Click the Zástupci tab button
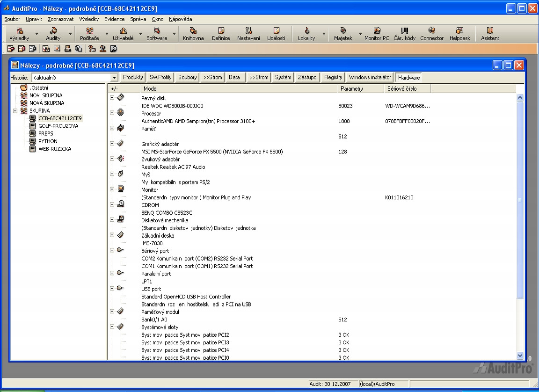539x392 pixels. click(x=308, y=77)
